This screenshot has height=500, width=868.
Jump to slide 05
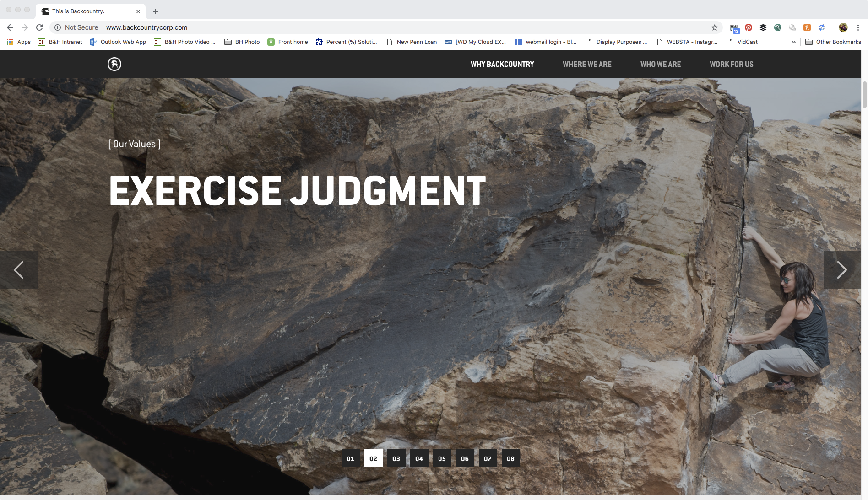tap(442, 458)
